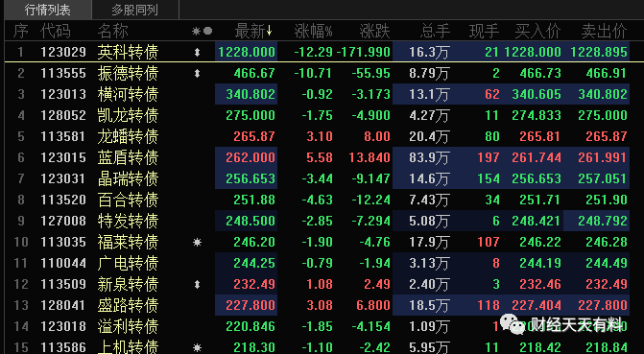Open the 多股同列 tab
644x354 pixels.
[135, 10]
